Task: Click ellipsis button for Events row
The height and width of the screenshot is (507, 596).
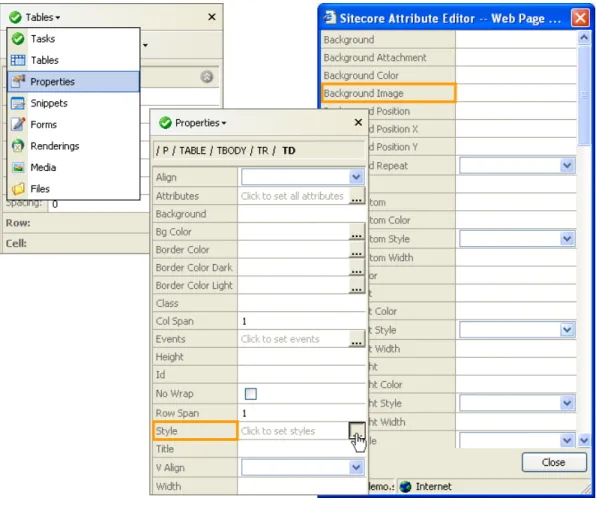Action: click(357, 339)
